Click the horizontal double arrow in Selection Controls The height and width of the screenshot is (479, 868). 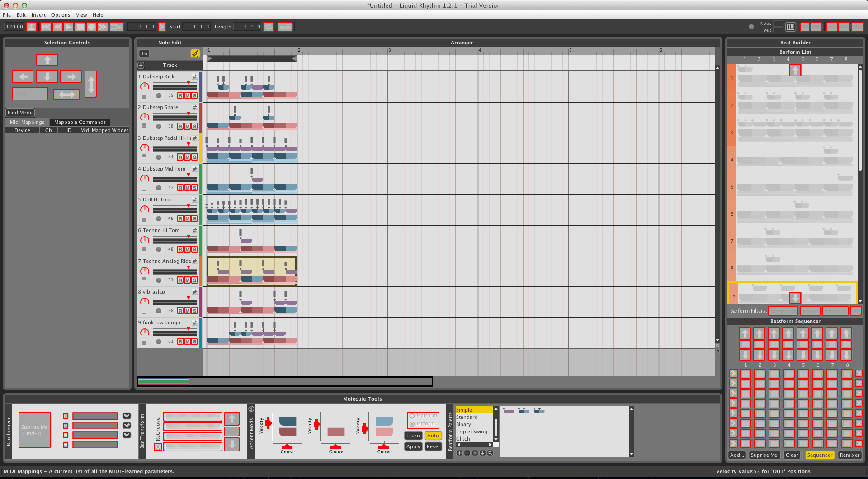[x=66, y=95]
